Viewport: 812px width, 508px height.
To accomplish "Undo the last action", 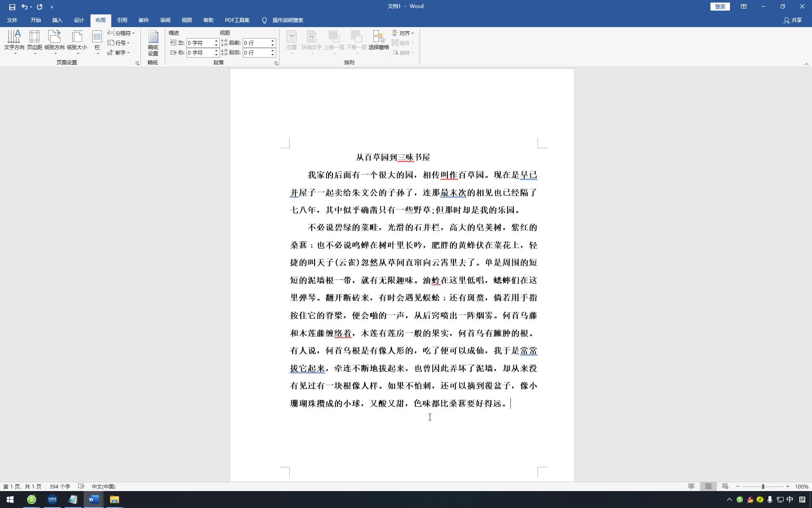I will tap(24, 7).
